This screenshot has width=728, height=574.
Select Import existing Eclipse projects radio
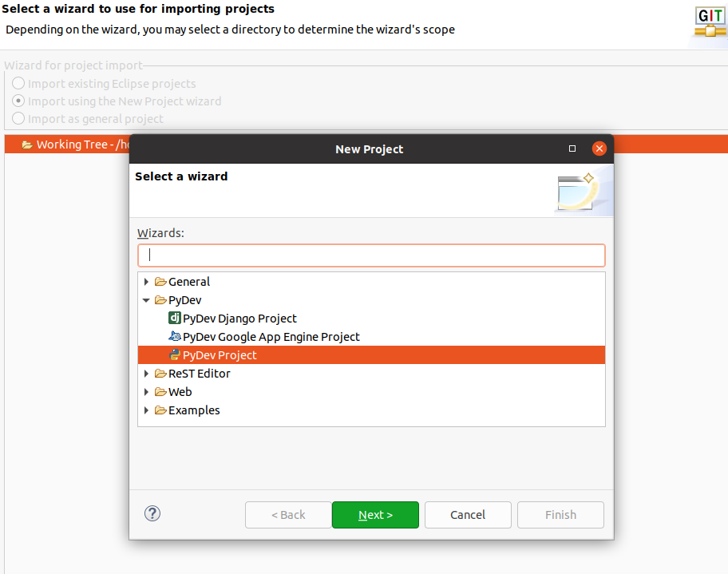(x=18, y=84)
